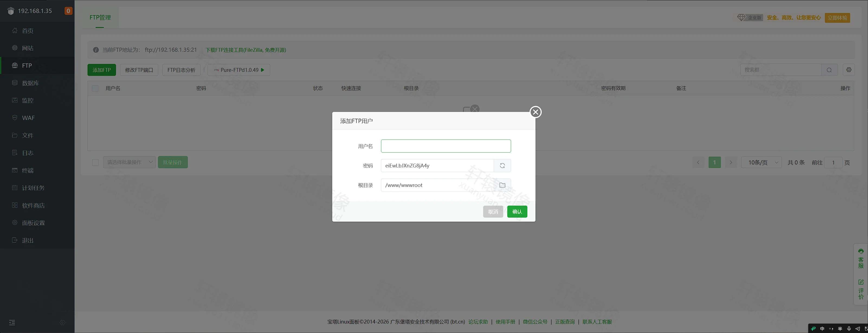The image size is (868, 333).
Task: Click the search magnifier icon
Action: point(829,70)
